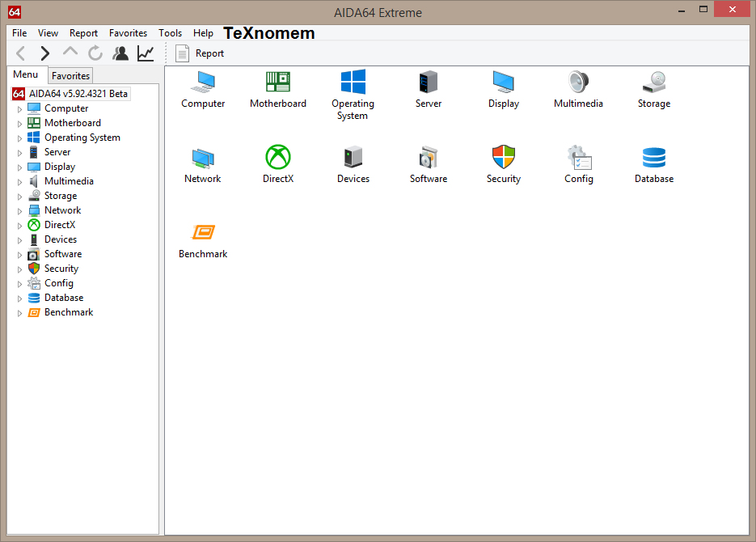Click the user profile toolbar icon
Image resolution: width=756 pixels, height=542 pixels.
tap(120, 53)
